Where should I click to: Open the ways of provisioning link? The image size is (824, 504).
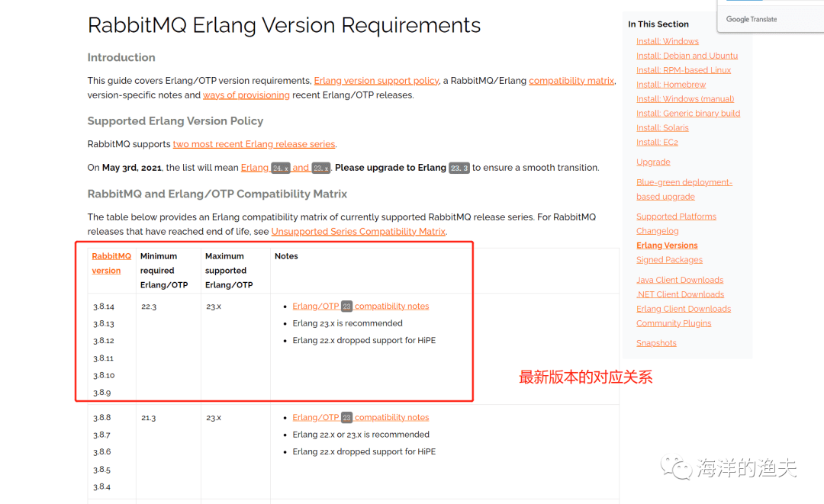click(246, 95)
